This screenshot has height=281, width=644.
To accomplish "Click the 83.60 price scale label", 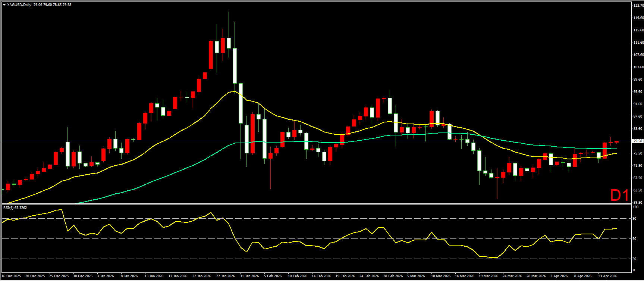I will point(638,129).
